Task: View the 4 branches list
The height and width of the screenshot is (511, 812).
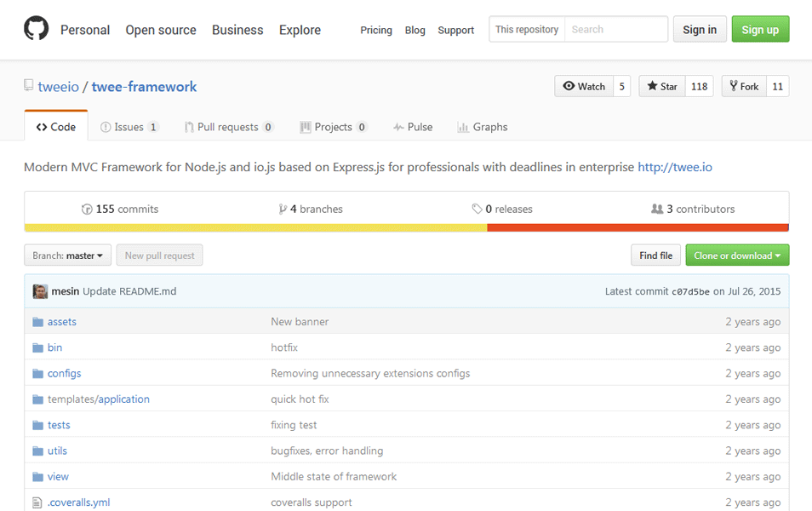Action: pyautogui.click(x=311, y=210)
